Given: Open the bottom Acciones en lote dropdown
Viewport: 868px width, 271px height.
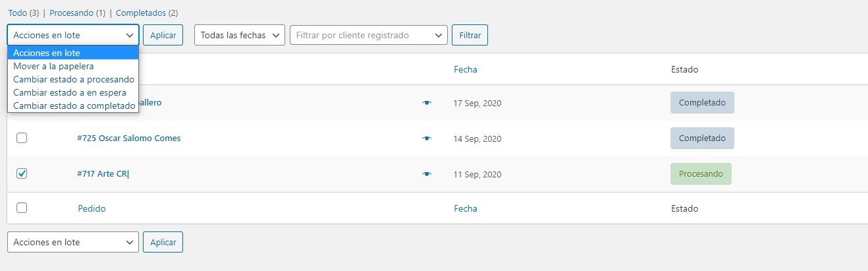Looking at the screenshot, I should tap(73, 242).
